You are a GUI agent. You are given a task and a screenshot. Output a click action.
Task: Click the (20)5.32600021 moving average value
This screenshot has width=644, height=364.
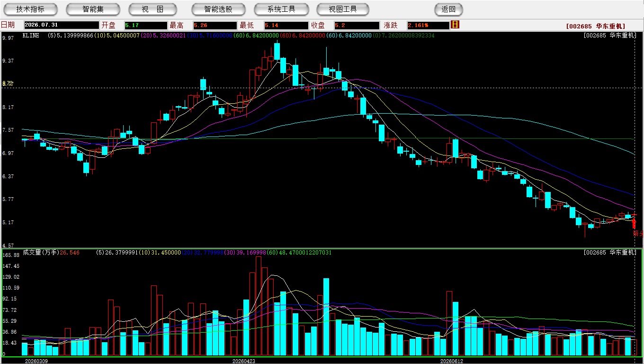[163, 36]
